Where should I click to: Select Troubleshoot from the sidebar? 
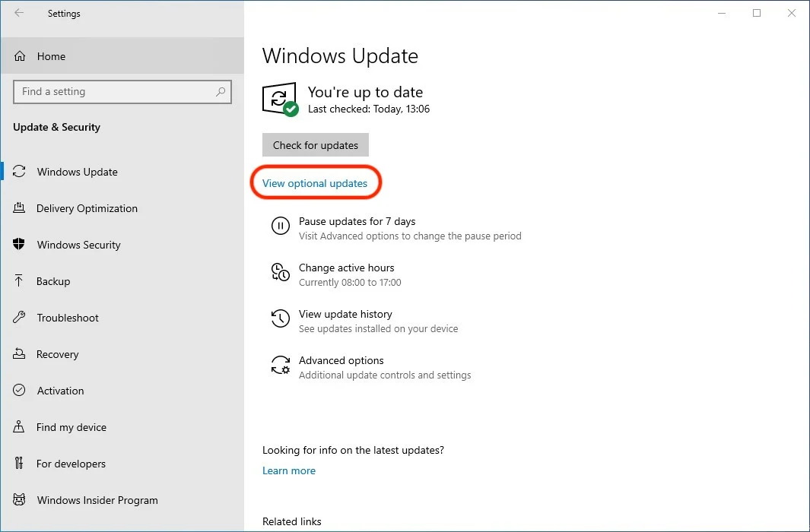click(68, 318)
